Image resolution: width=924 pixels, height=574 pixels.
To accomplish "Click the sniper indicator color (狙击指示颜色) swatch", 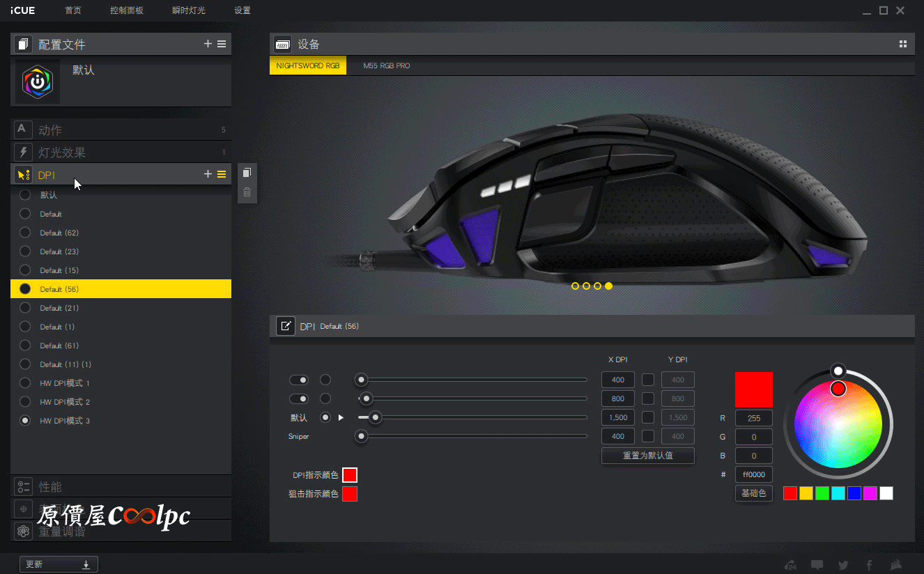I will pos(350,494).
